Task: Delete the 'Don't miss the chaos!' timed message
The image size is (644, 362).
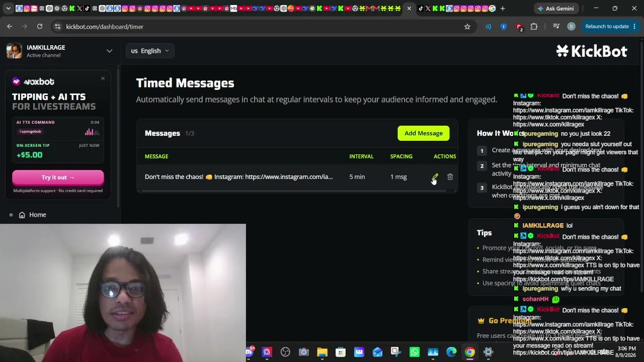Action: coord(450,177)
